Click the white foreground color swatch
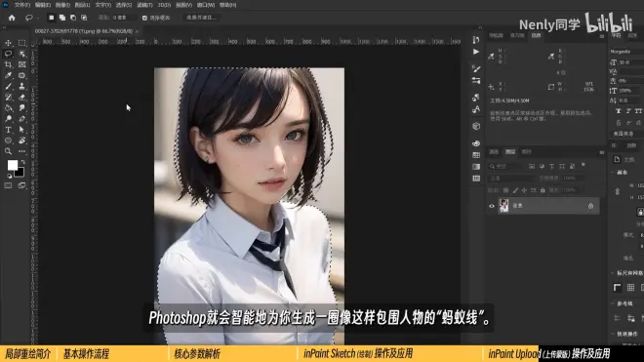 [12, 165]
